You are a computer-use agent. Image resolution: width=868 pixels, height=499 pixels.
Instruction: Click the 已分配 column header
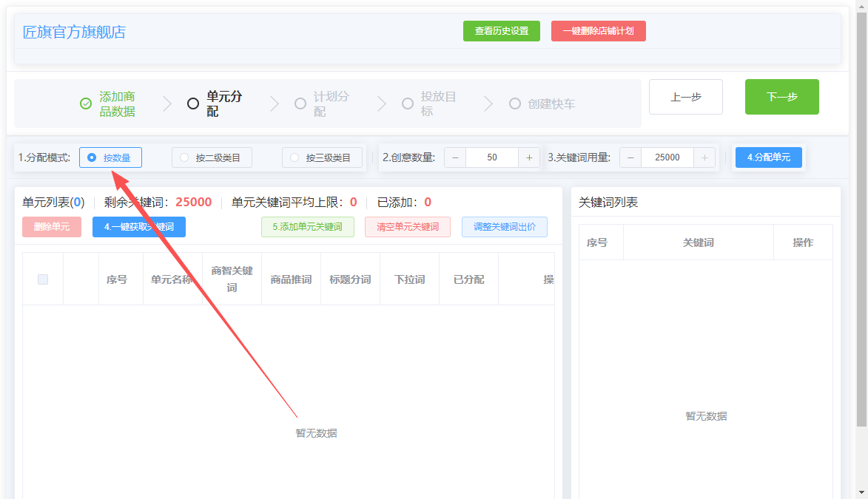[469, 279]
